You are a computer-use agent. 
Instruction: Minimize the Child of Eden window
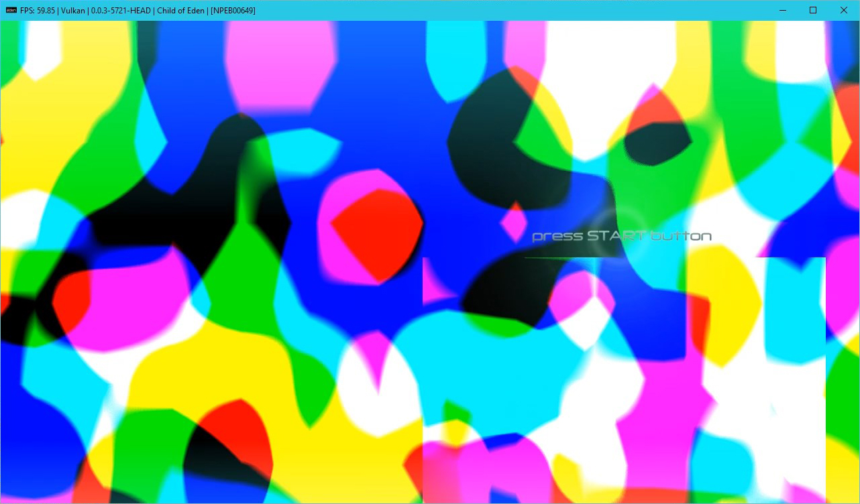[x=782, y=10]
